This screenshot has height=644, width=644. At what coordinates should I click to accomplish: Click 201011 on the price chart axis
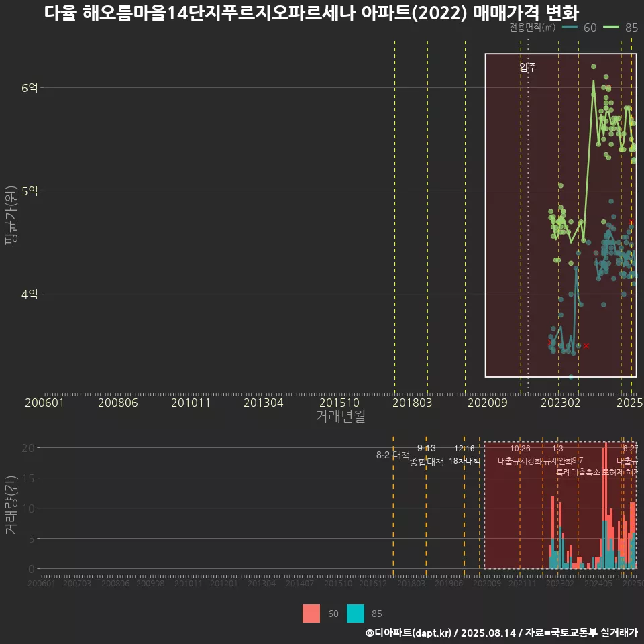(191, 402)
